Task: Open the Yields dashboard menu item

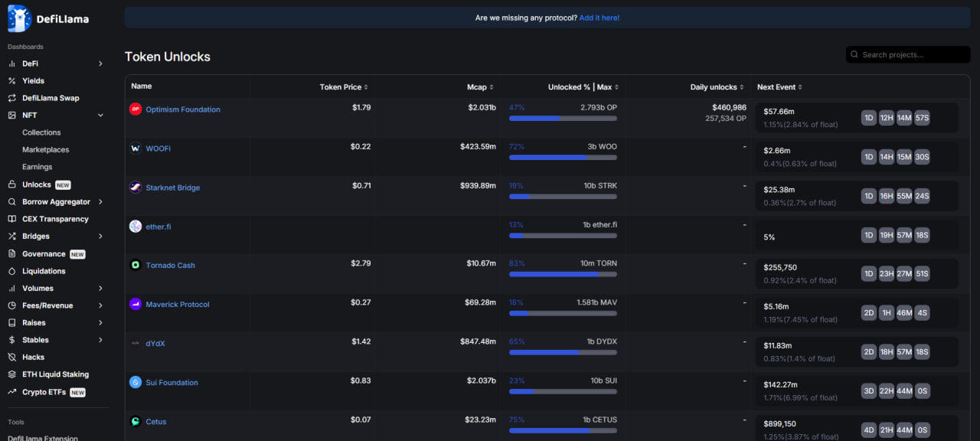Action: 33,81
